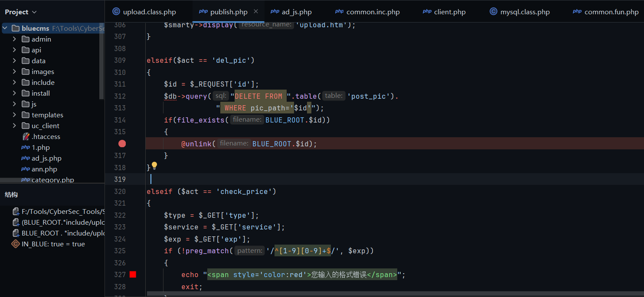
Task: Open ad_js.php file in project tree
Action: point(46,158)
